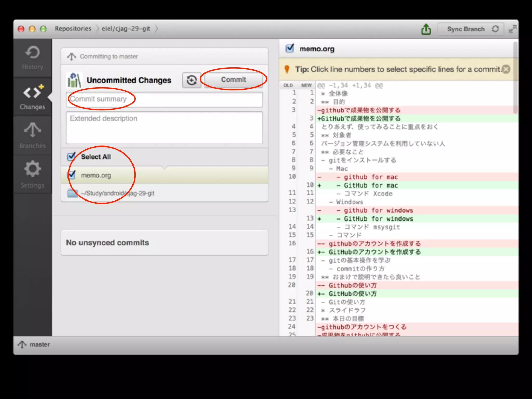
Task: Uncheck memo.org in the file list
Action: [71, 175]
